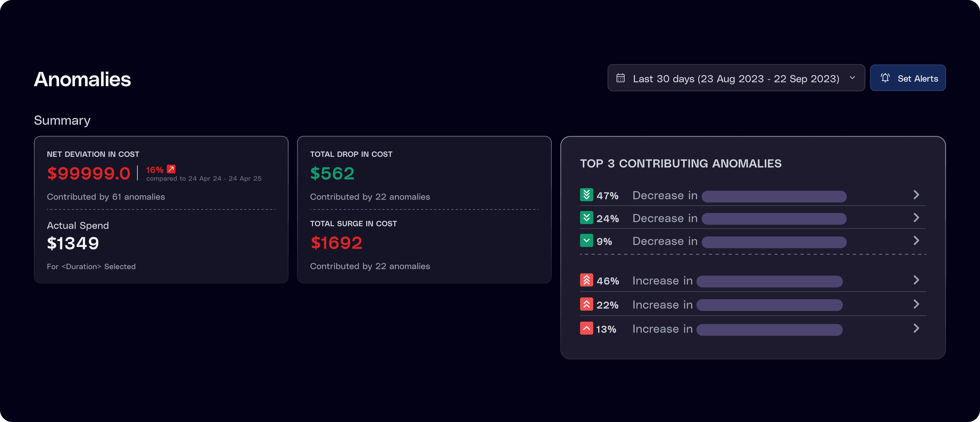Click the bell icon on Set Alerts
This screenshot has height=422, width=980.
885,78
